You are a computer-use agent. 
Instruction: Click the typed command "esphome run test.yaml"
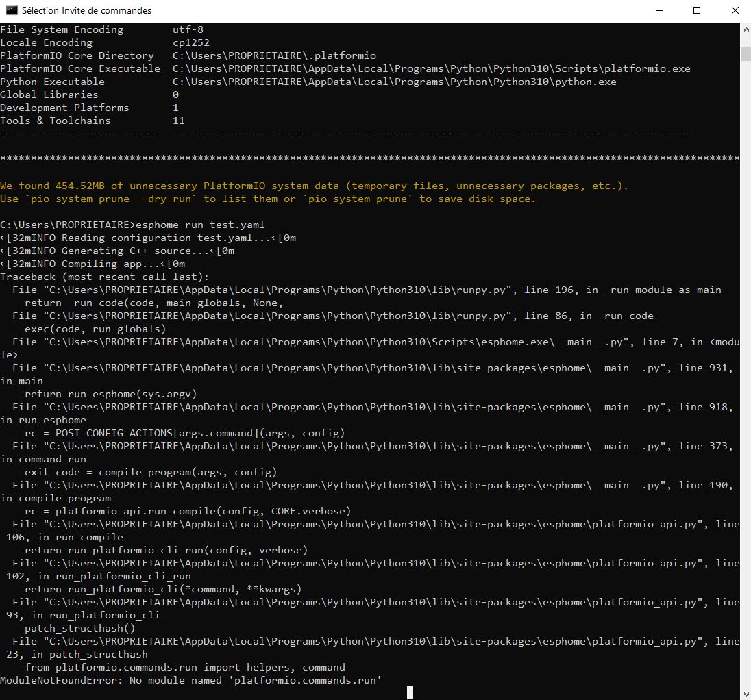200,225
